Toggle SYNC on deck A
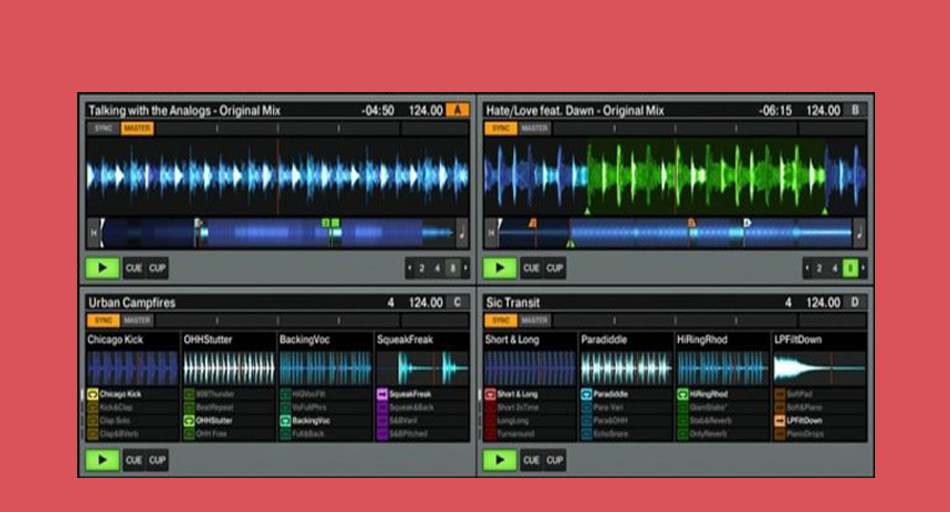 (x=104, y=128)
